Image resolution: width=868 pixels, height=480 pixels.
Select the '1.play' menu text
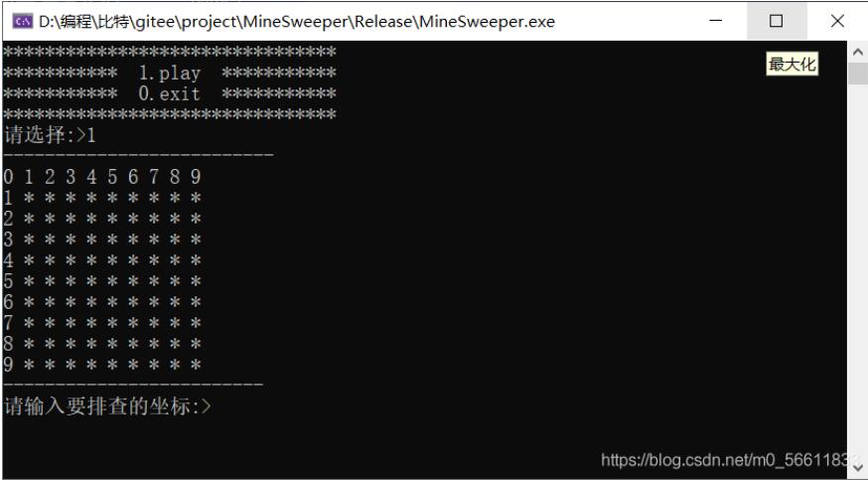pyautogui.click(x=170, y=74)
